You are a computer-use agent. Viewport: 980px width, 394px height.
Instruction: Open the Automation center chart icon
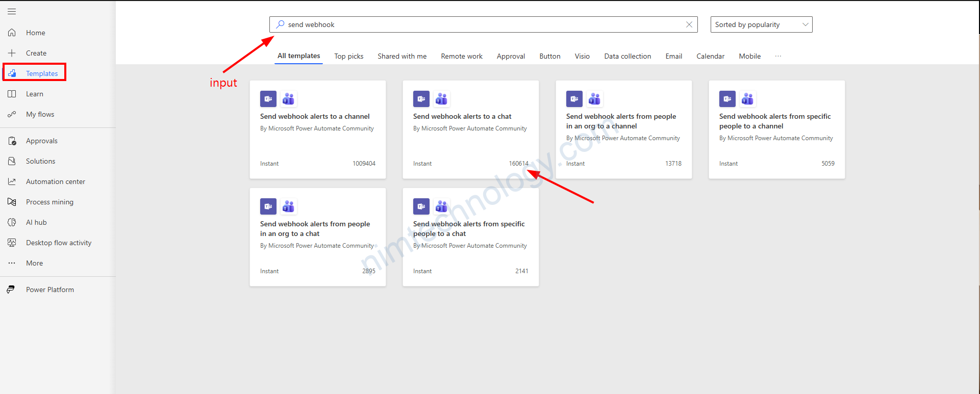12,181
